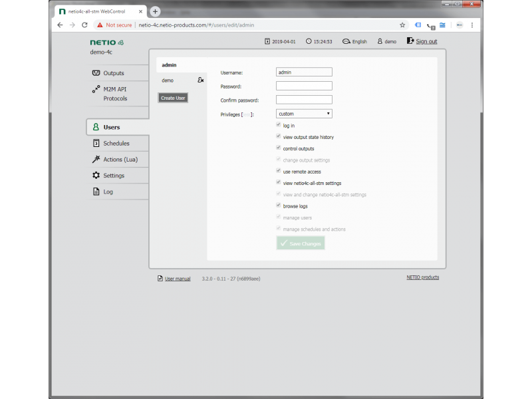Screen dimensions: 532x399
Task: Click the Users person icon in sidebar
Action: (x=96, y=127)
